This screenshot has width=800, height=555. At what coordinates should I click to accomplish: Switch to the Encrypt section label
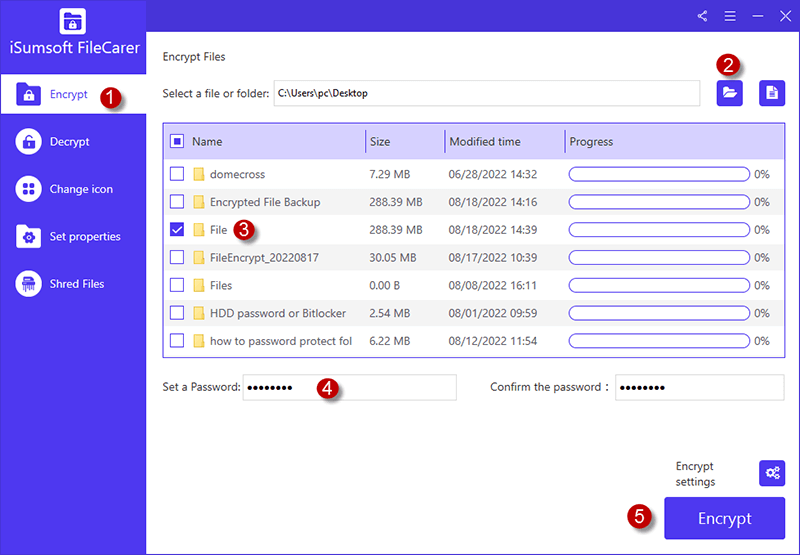(68, 94)
